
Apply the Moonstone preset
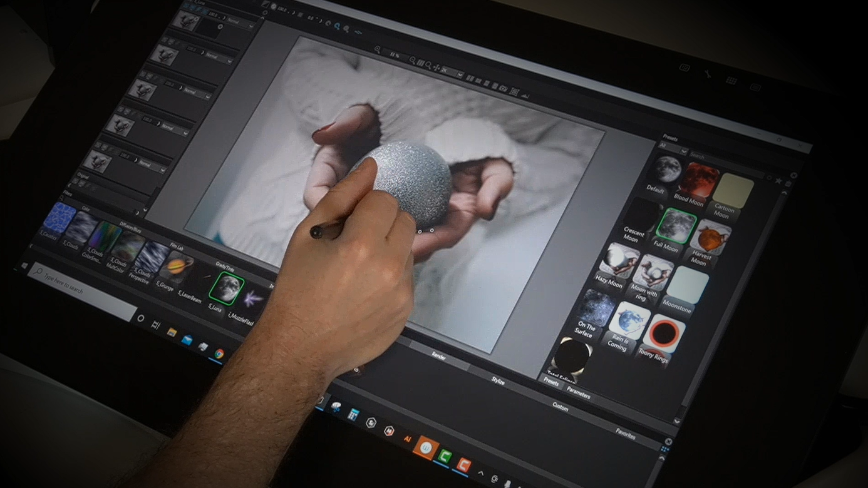687,283
